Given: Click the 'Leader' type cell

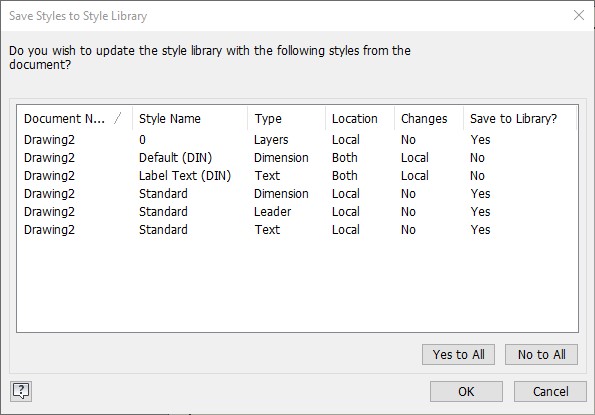Looking at the screenshot, I should click(x=272, y=212).
